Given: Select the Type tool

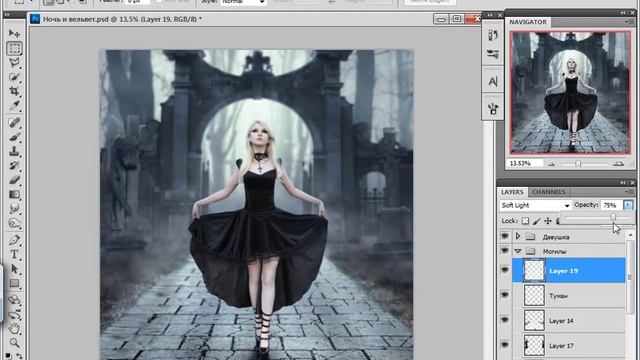Looking at the screenshot, I should (14, 254).
